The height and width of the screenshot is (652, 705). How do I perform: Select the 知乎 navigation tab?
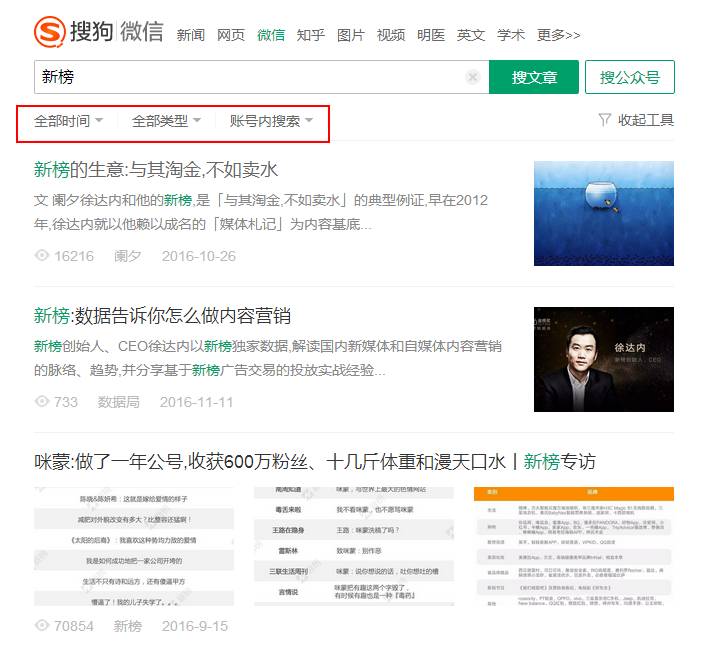311,35
